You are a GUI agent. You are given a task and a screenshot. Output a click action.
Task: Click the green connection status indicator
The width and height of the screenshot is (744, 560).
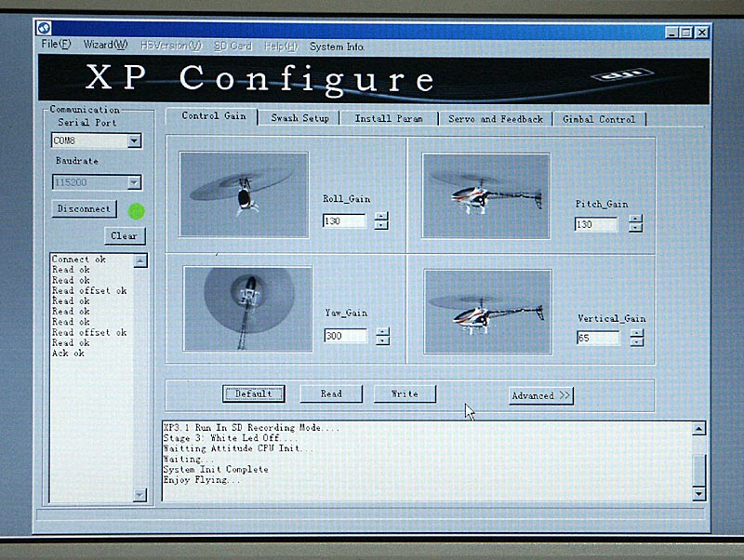pos(137,211)
